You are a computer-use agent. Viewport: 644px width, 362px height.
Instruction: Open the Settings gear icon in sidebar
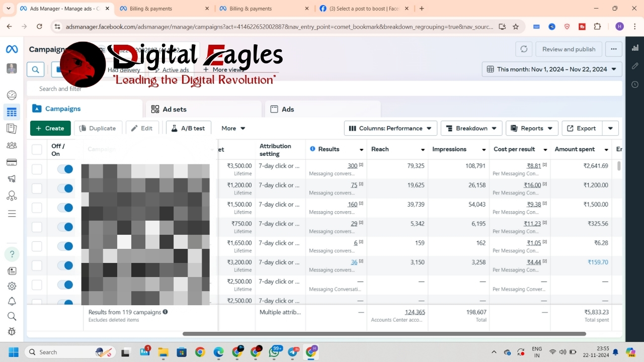(12, 286)
